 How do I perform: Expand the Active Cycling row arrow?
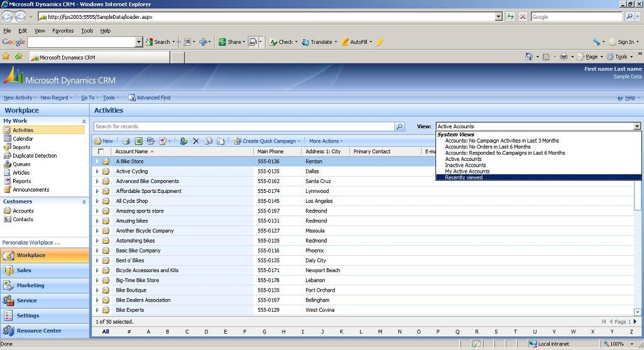tap(97, 172)
